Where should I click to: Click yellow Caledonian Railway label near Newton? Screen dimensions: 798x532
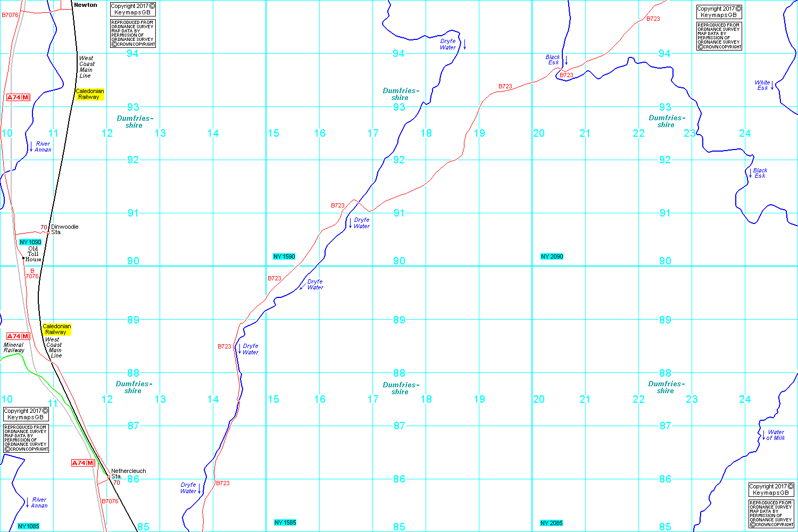tap(89, 94)
